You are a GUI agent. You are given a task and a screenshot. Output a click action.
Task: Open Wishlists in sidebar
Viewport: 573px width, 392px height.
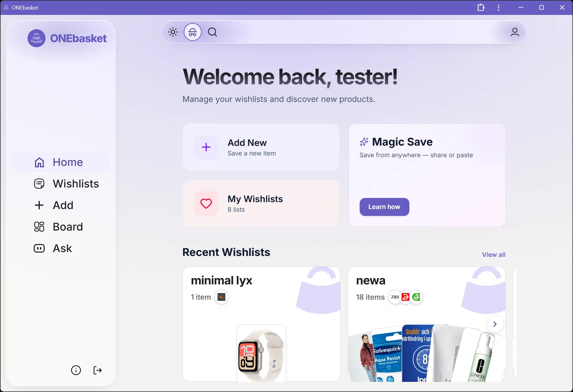[x=60, y=184]
